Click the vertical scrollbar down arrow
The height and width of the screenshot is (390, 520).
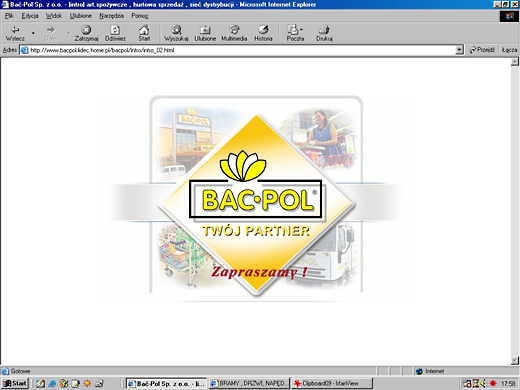click(x=515, y=360)
